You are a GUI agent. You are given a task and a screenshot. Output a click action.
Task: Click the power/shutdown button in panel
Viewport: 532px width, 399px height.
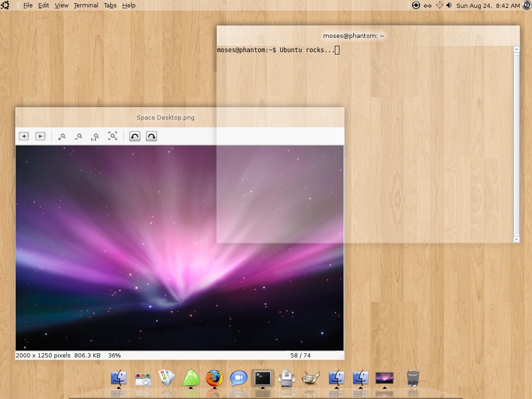(x=527, y=5)
